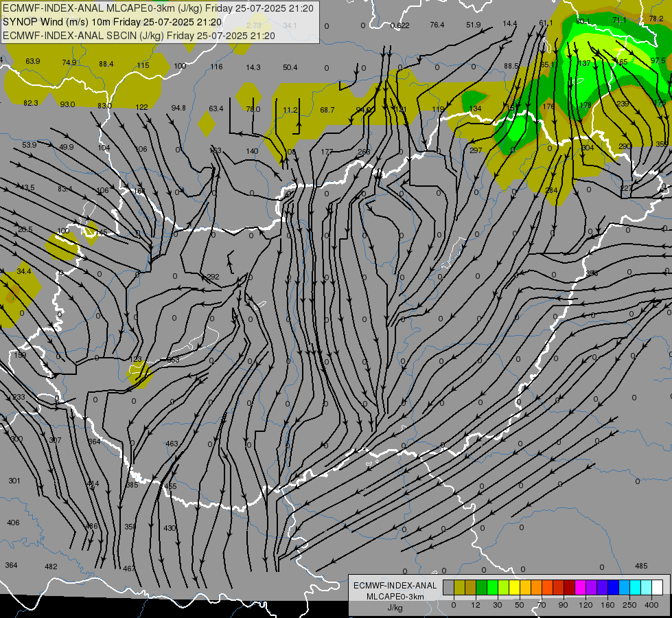Click map value 43.5
The width and height of the screenshot is (672, 618).
(27, 187)
